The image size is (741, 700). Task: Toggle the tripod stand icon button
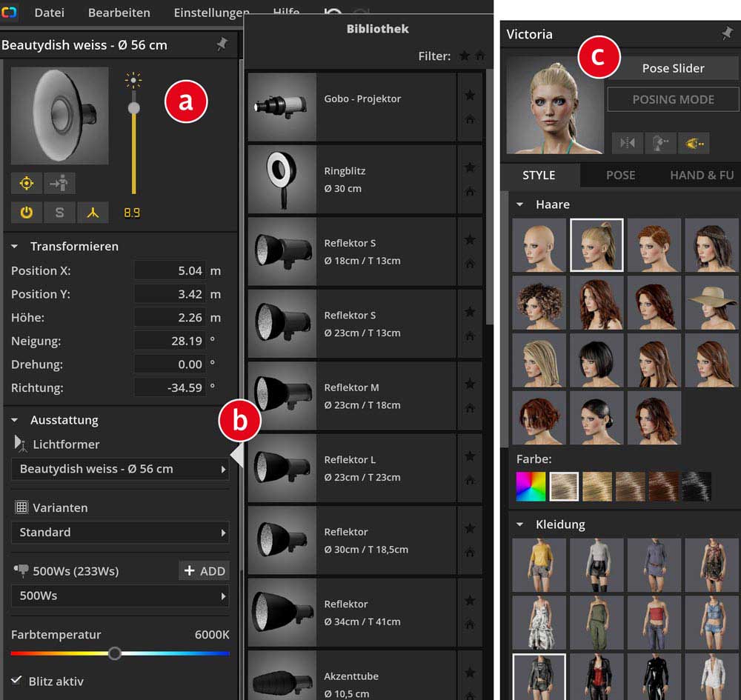click(x=93, y=213)
